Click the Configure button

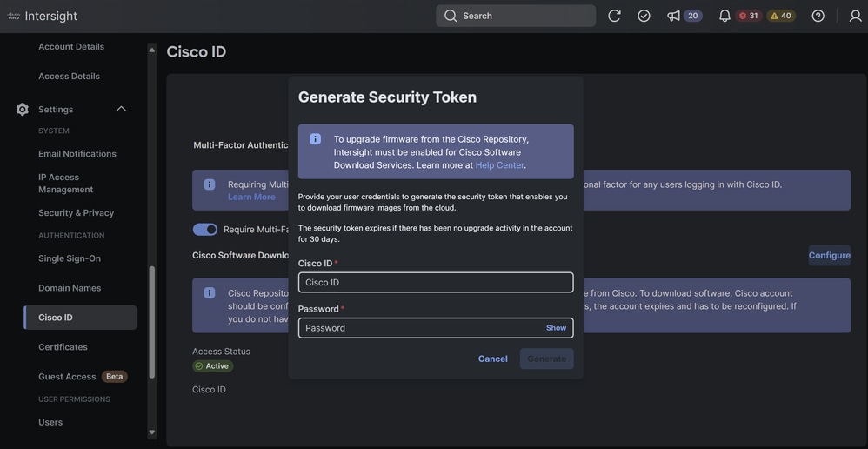pyautogui.click(x=829, y=255)
